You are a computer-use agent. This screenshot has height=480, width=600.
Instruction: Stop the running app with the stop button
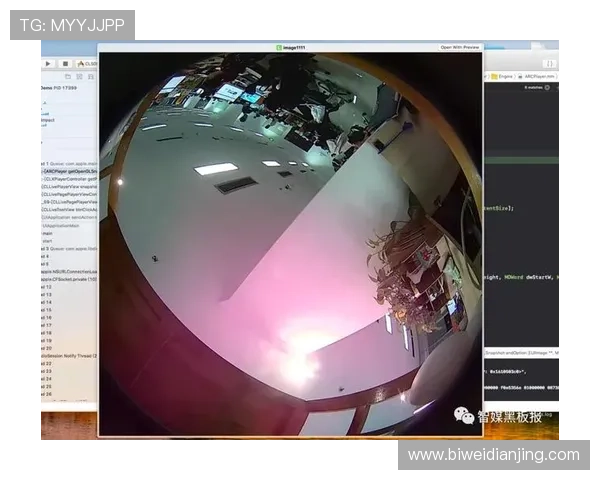coord(65,64)
